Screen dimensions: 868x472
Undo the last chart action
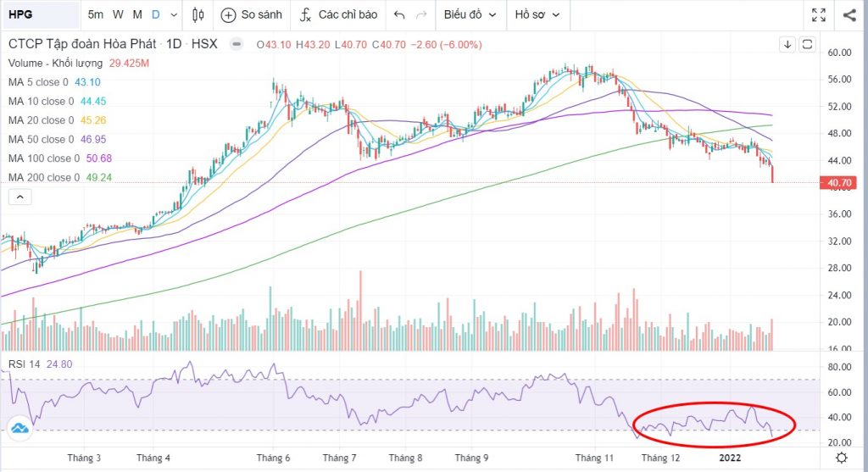click(399, 14)
